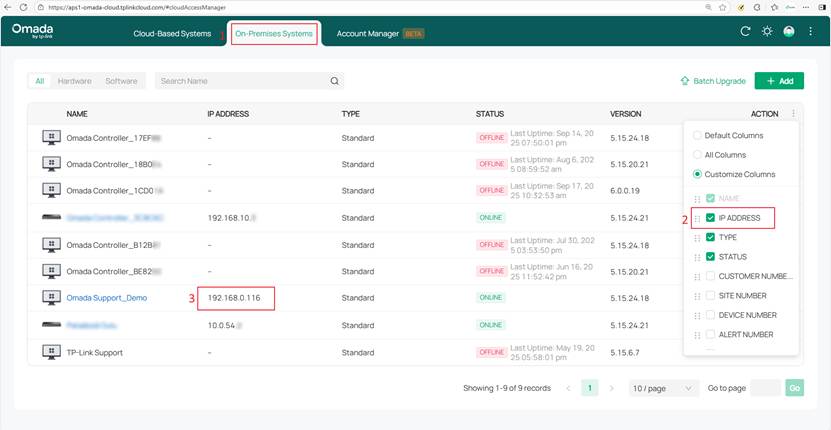Open the user account avatar menu

[x=789, y=32]
